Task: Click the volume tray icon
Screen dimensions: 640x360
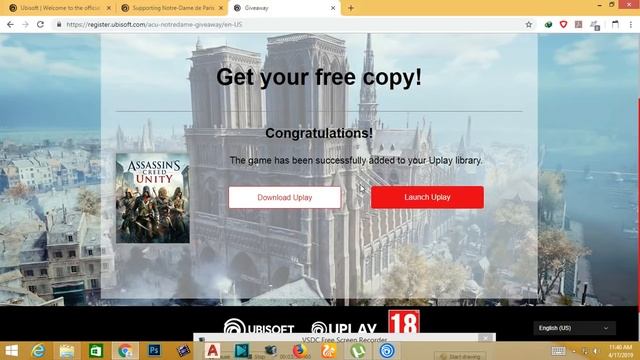Action: [x=596, y=351]
